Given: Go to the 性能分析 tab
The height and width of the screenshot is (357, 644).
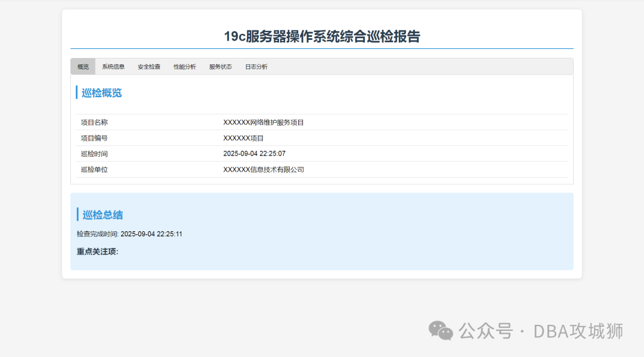Looking at the screenshot, I should coord(185,67).
